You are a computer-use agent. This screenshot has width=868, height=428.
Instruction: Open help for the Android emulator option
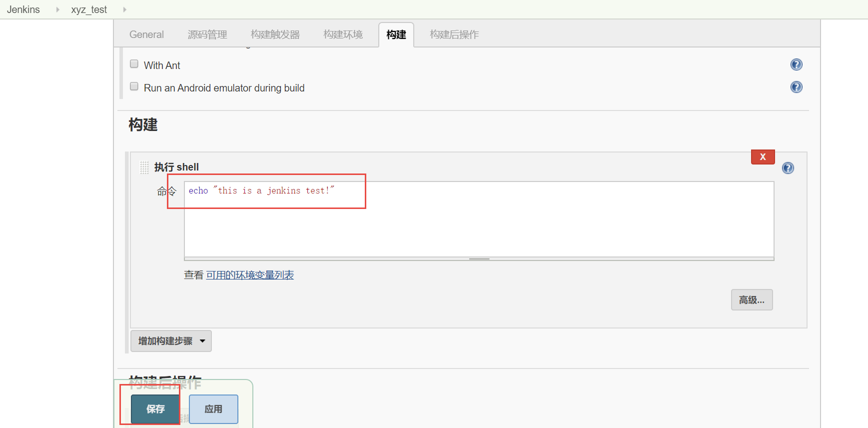[796, 87]
